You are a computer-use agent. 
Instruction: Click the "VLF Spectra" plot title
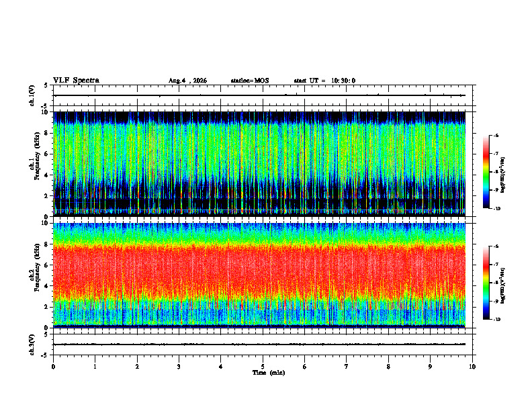pyautogui.click(x=76, y=81)
